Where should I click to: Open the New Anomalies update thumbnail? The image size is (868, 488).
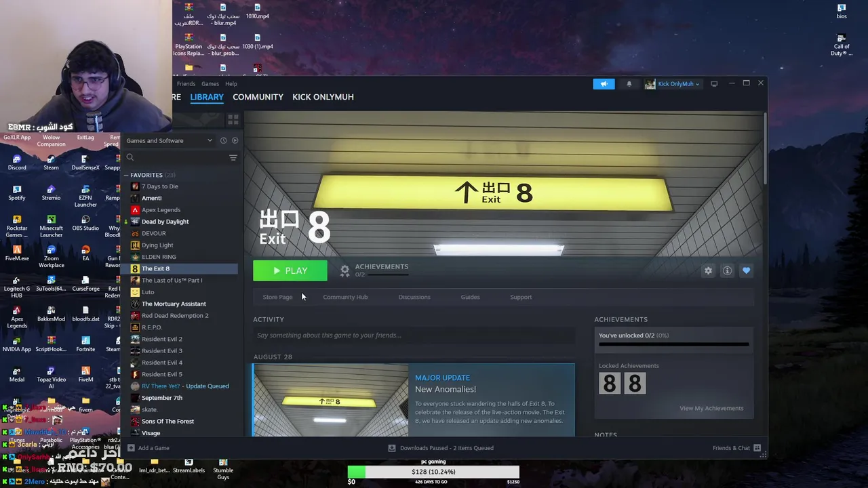tap(330, 401)
